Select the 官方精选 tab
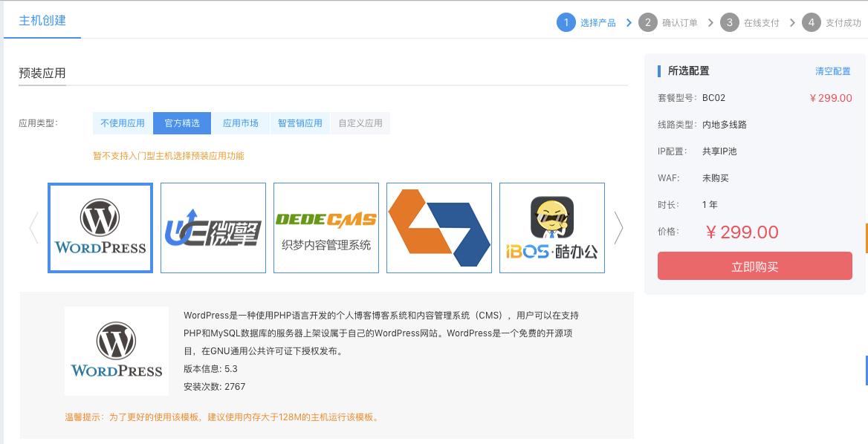 [182, 123]
